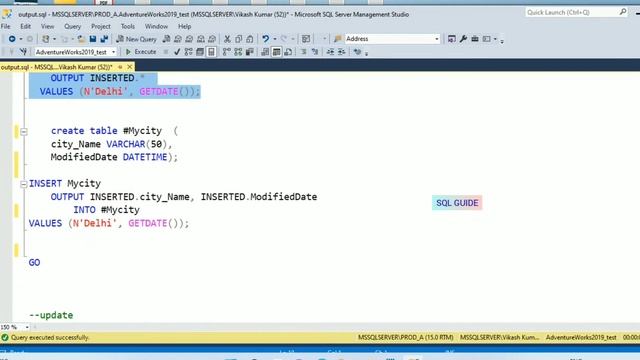Viewport: 640px width, 360px height.
Task: Open an Analysis Services MDX query
Action: click(x=178, y=39)
